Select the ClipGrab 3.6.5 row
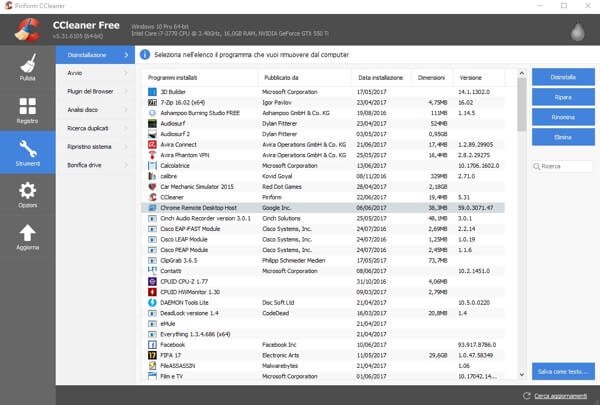Screen dimensions: 600x405 pyautogui.click(x=323, y=260)
